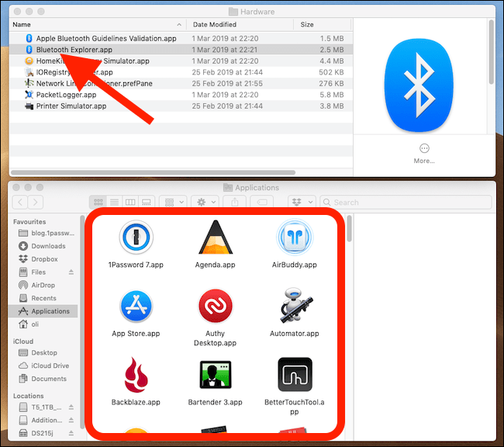Select the Backblaze flame icon
This screenshot has height=447, width=504.
click(x=135, y=374)
